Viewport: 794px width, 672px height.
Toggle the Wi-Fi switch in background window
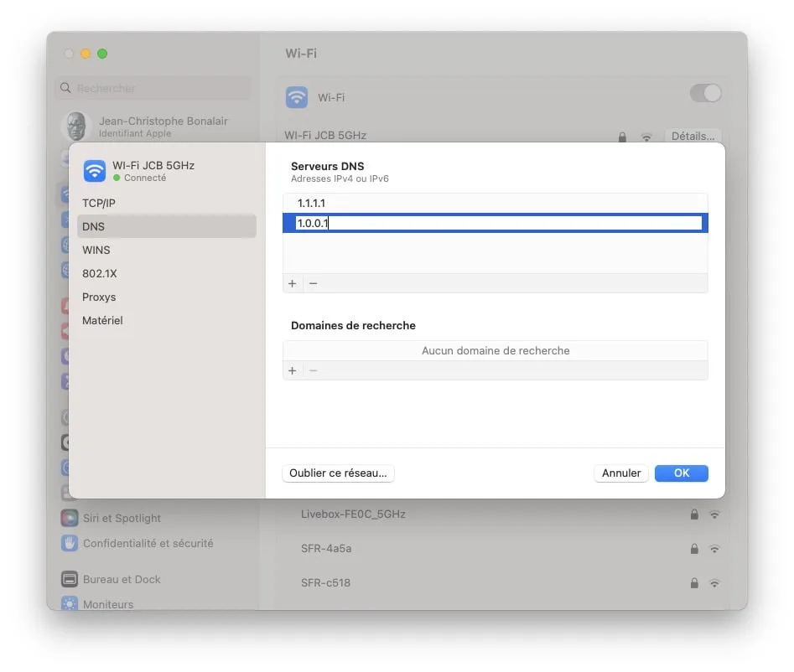click(x=705, y=93)
